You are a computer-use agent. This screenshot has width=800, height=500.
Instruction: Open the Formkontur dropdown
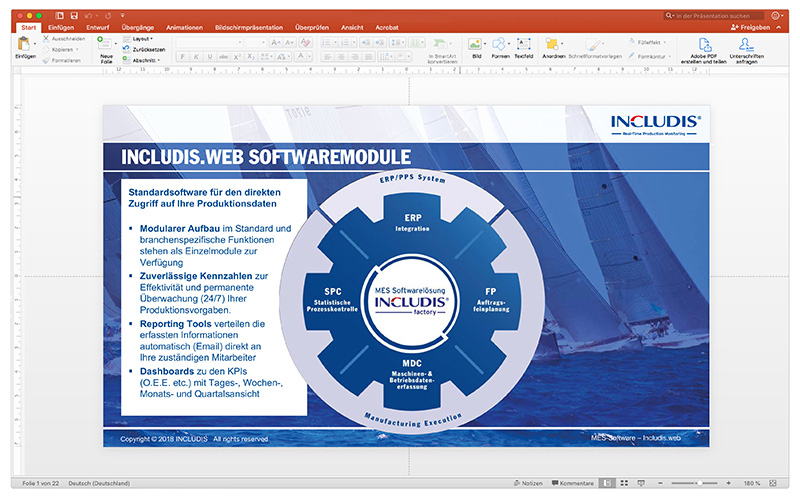[x=649, y=56]
